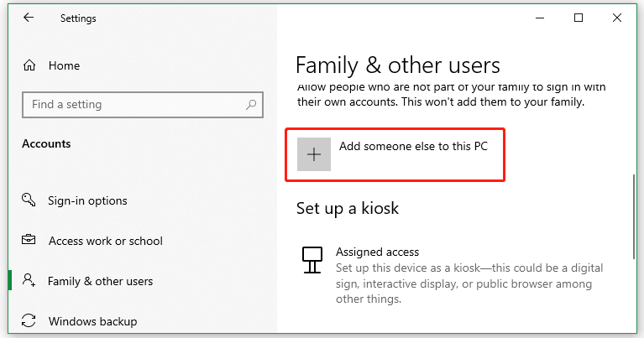
Task: Click the Assigned access kiosk icon
Action: pos(312,261)
